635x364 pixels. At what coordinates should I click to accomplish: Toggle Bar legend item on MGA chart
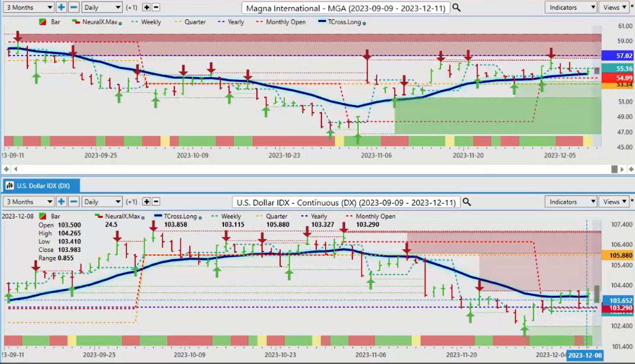tap(50, 22)
